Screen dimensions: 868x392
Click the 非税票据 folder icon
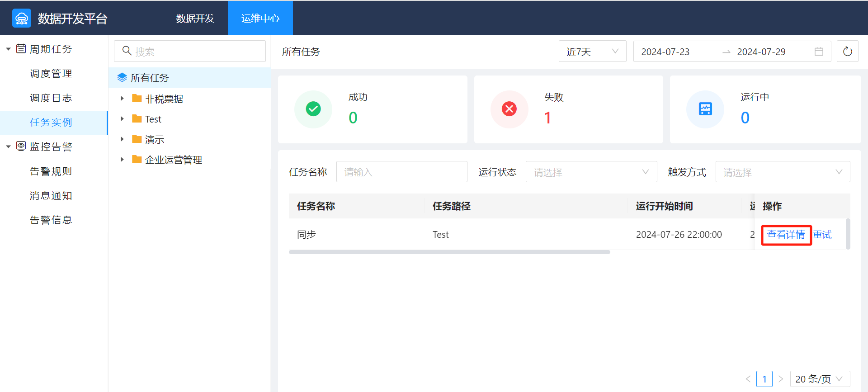137,99
